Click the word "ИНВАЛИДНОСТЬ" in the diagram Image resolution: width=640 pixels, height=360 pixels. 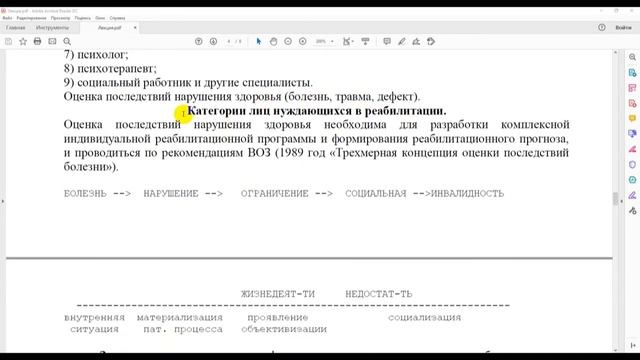[467, 193]
